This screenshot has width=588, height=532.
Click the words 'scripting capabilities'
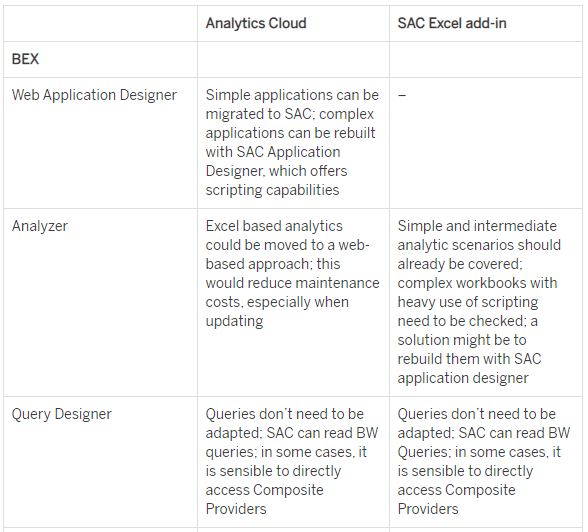(x=272, y=190)
